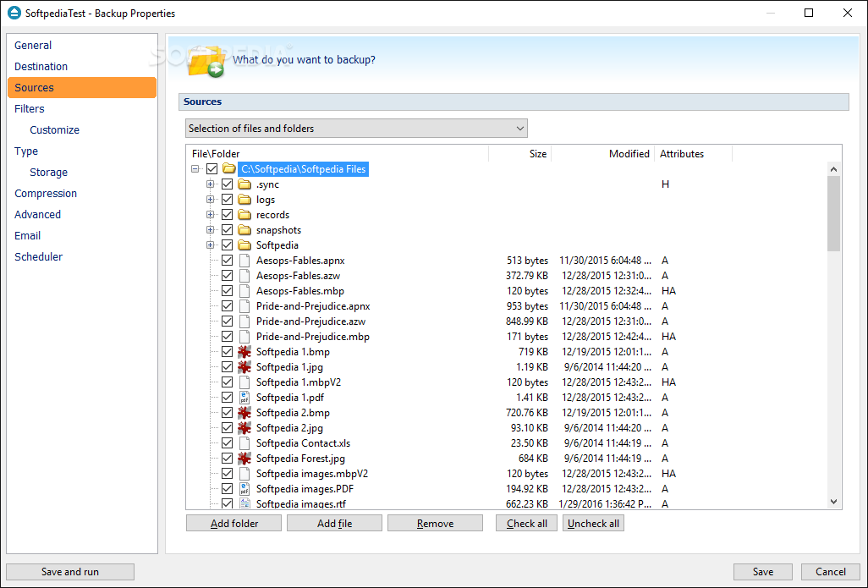Click the Cancel button
868x588 pixels.
coord(831,572)
